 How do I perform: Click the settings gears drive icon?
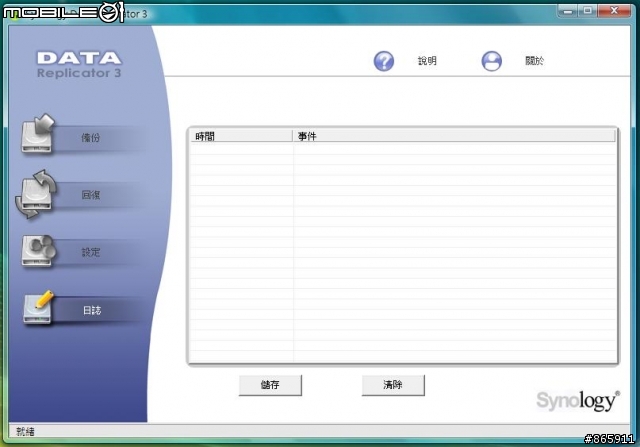tap(38, 251)
